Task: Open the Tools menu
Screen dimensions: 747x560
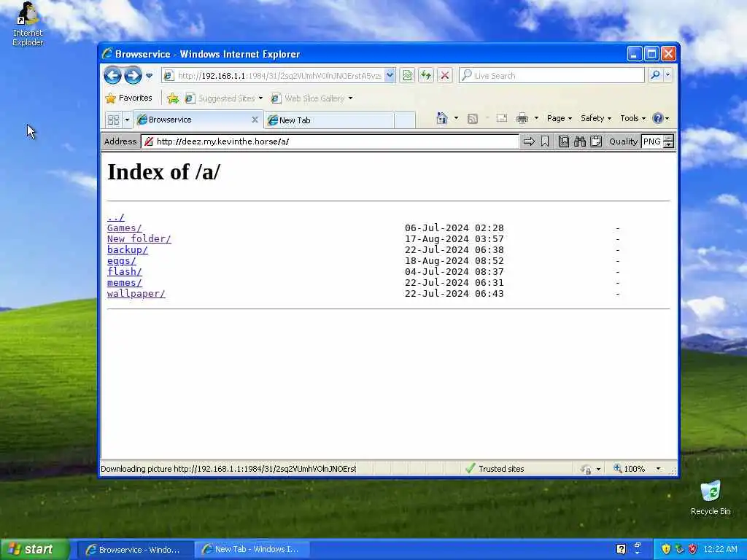Action: (632, 118)
